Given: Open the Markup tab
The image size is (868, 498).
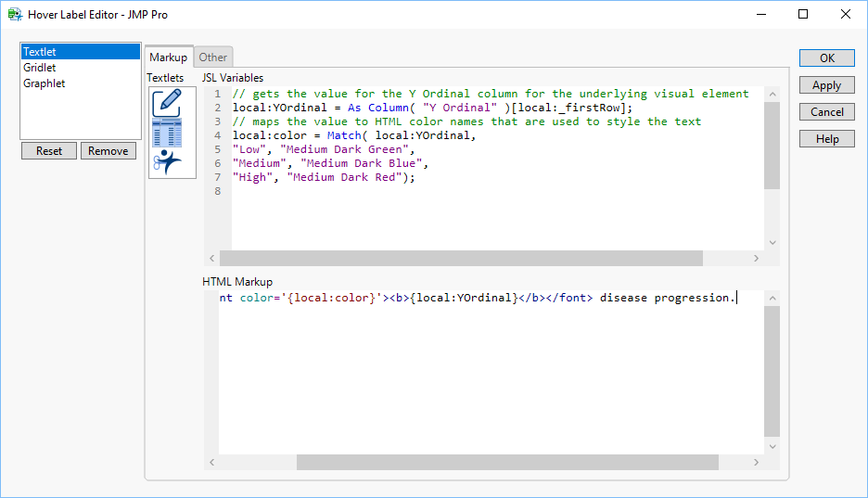Looking at the screenshot, I should [168, 57].
